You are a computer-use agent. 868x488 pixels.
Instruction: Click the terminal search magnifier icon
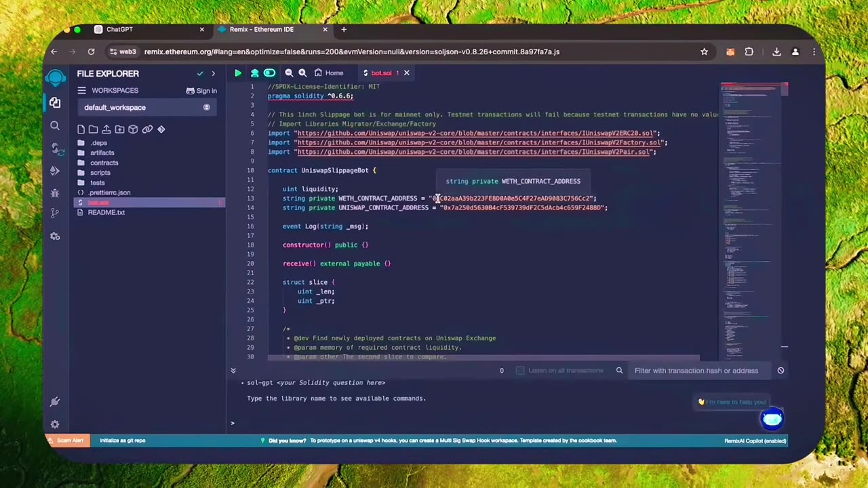619,371
